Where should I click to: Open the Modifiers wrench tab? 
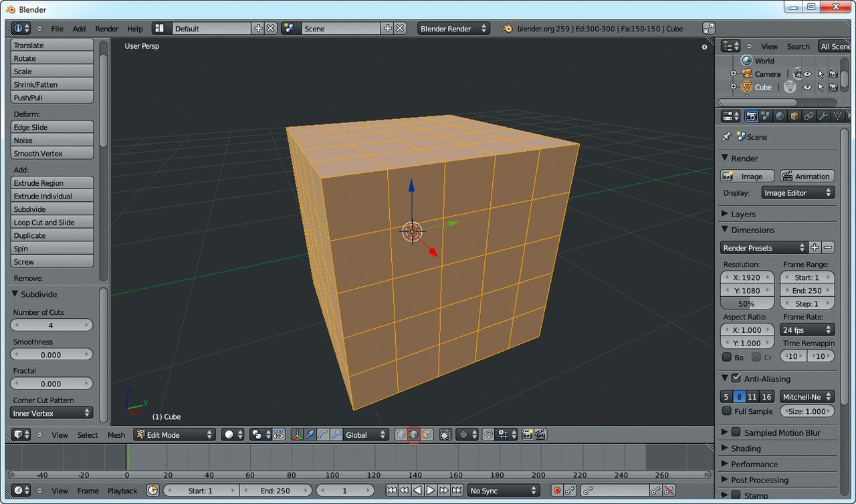[823, 116]
